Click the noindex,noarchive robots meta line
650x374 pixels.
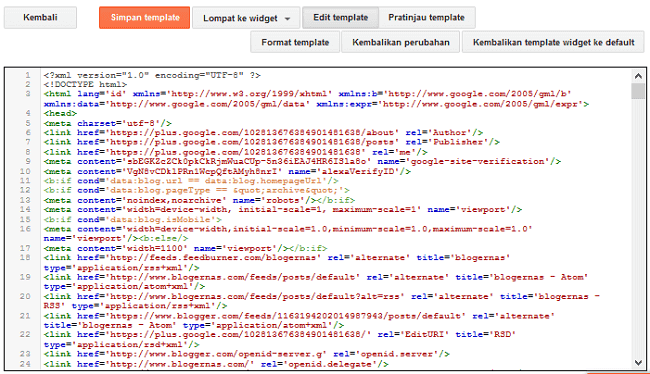[199, 200]
